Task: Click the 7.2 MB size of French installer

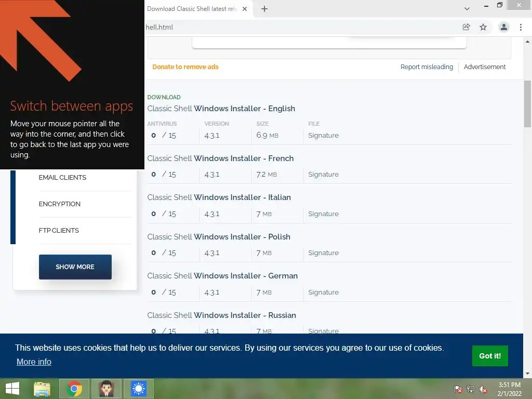Action: [267, 175]
